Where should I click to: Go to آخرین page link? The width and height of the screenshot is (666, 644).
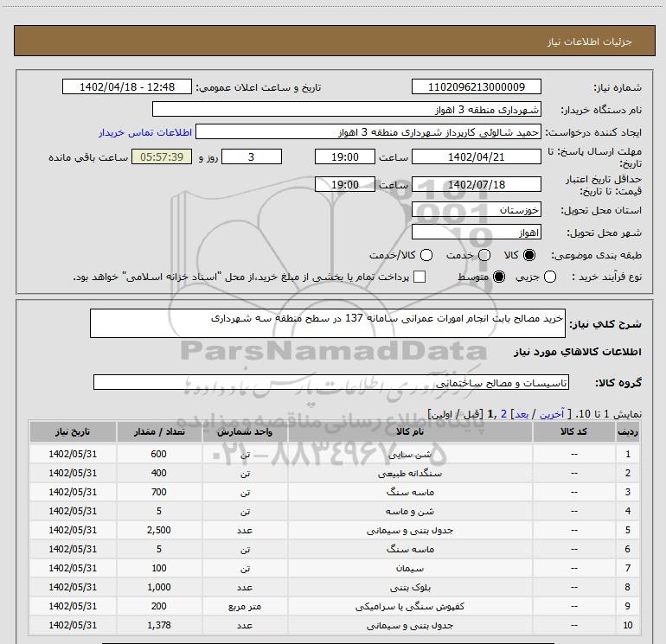(x=552, y=414)
